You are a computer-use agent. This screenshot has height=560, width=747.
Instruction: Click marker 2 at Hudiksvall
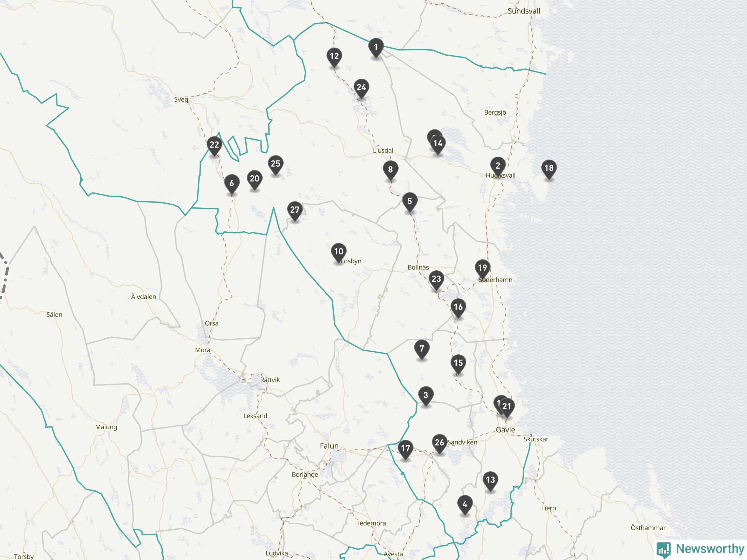[498, 166]
